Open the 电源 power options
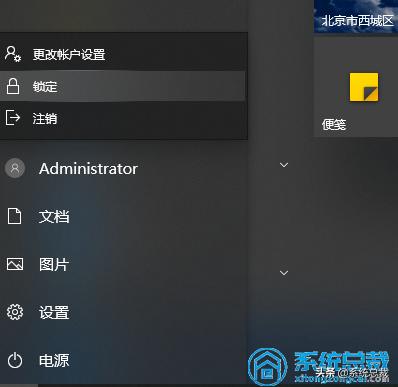The image size is (398, 387). point(54,361)
